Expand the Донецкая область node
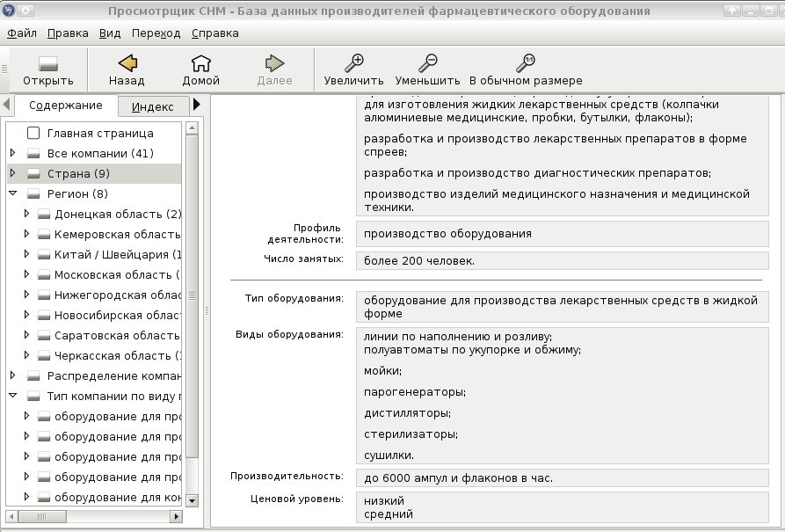 (27, 214)
